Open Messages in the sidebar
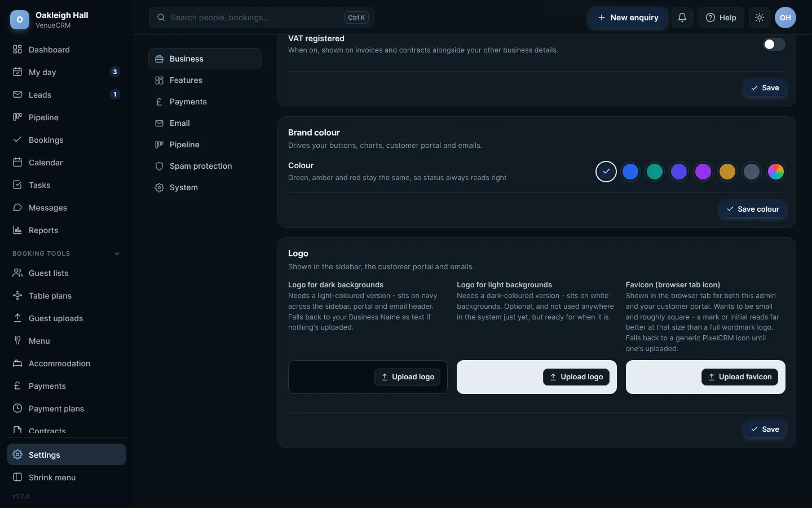812x508 pixels. pos(67,208)
